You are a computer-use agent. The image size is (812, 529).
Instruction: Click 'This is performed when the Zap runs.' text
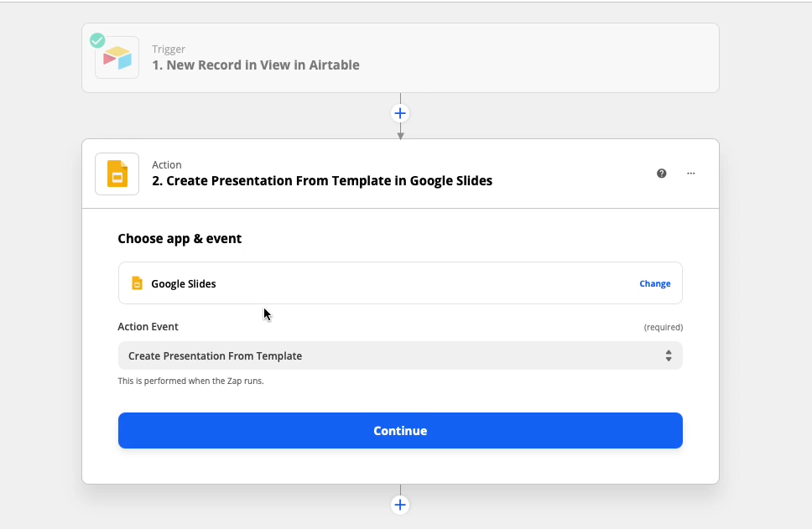coord(190,381)
